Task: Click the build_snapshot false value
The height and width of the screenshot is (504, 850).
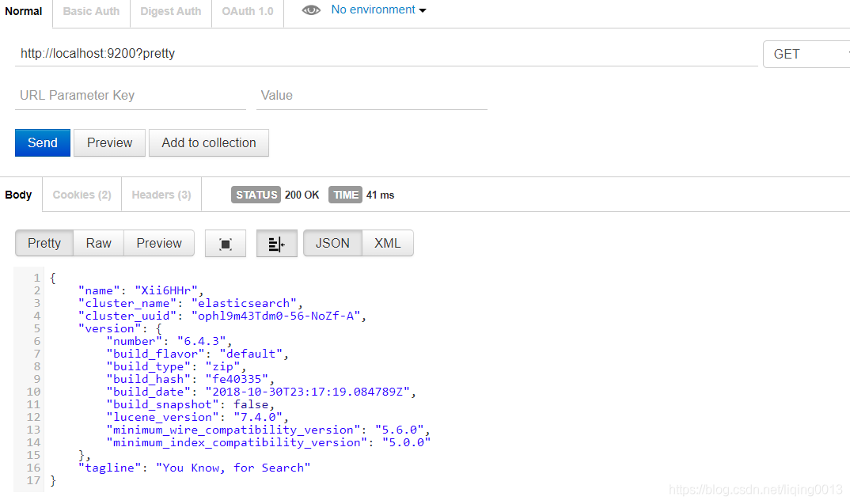Action: (x=251, y=404)
